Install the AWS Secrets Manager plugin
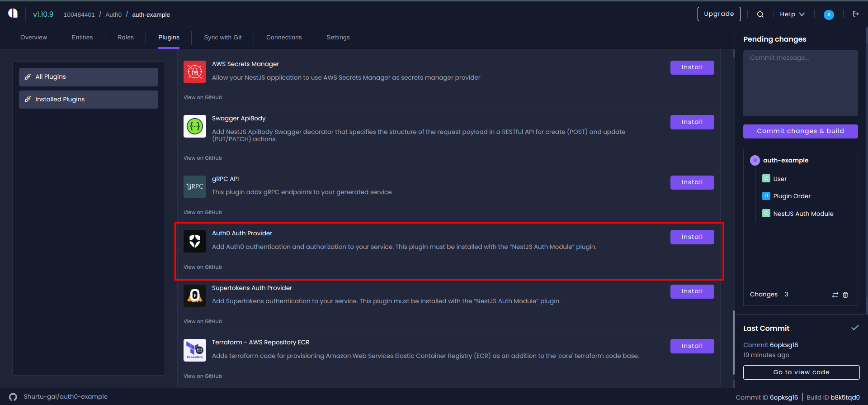868x405 pixels. coord(692,67)
